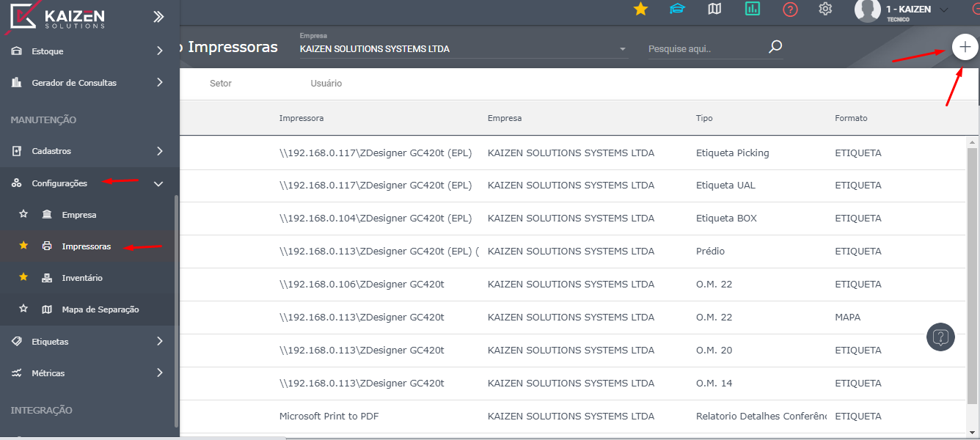Switch to the Usuário tab

point(326,84)
